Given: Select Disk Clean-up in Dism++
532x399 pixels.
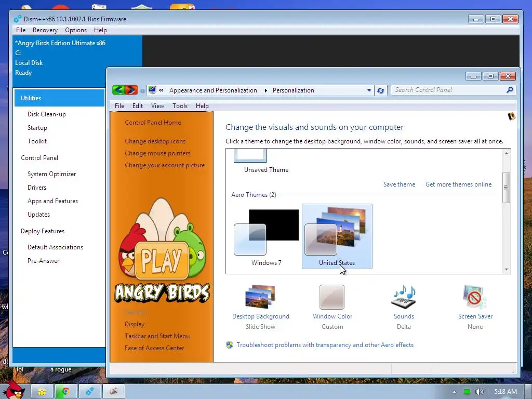Looking at the screenshot, I should (46, 114).
